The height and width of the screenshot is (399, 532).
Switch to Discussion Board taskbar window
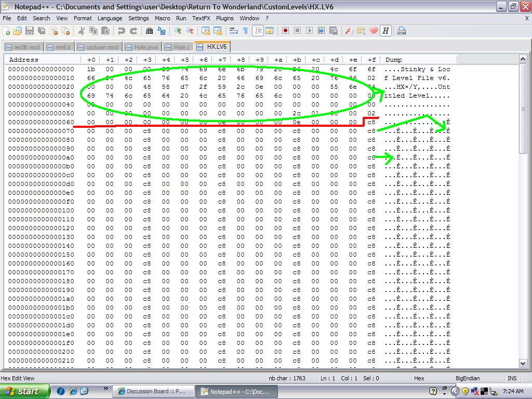(x=154, y=391)
